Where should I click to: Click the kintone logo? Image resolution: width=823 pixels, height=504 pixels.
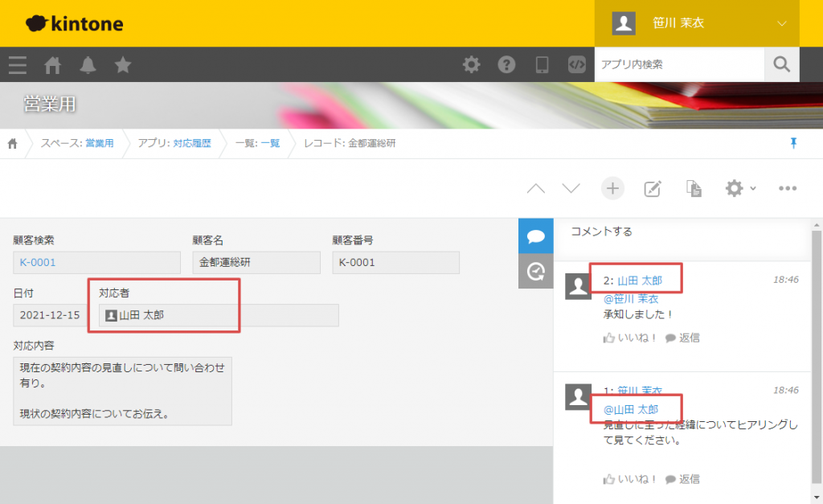click(x=75, y=23)
